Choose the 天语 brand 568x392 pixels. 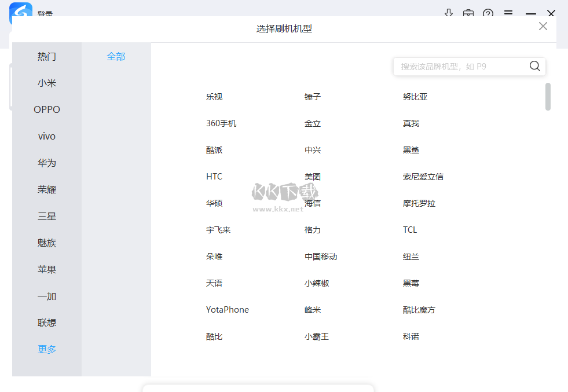[214, 283]
